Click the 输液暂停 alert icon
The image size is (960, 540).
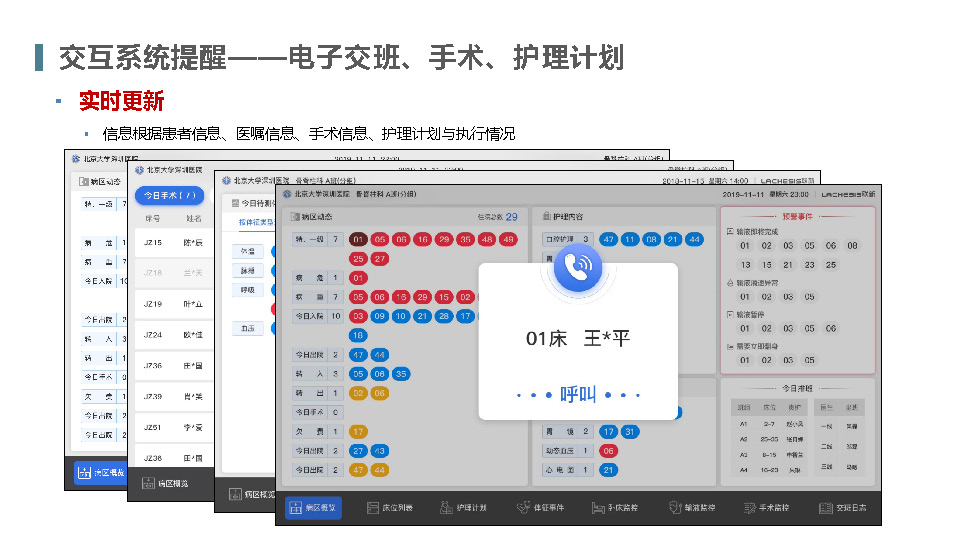(730, 314)
